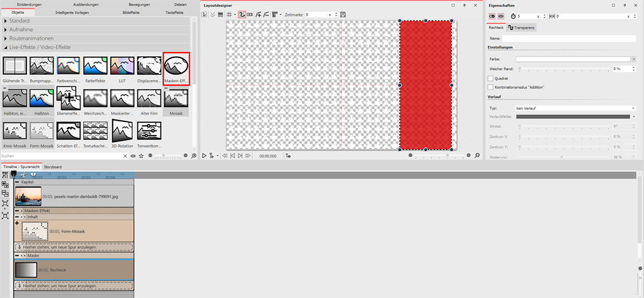
Task: Pick the Schatten-Effekt icon
Action: click(x=69, y=132)
